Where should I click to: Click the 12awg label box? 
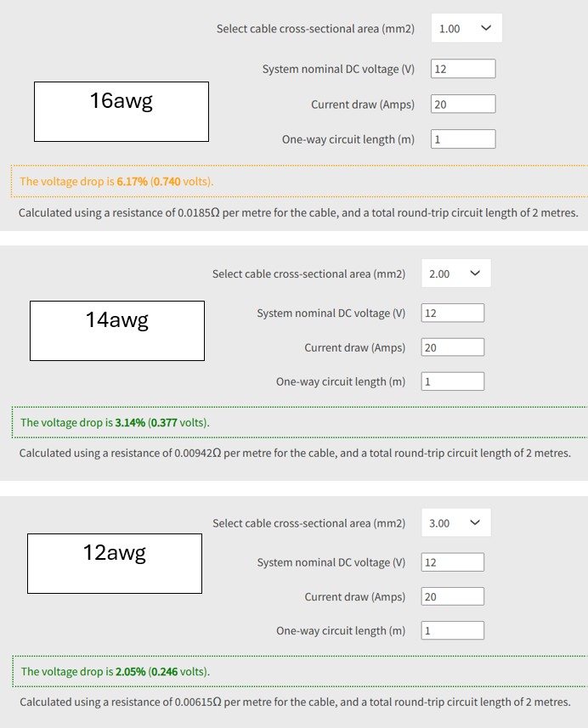[115, 563]
